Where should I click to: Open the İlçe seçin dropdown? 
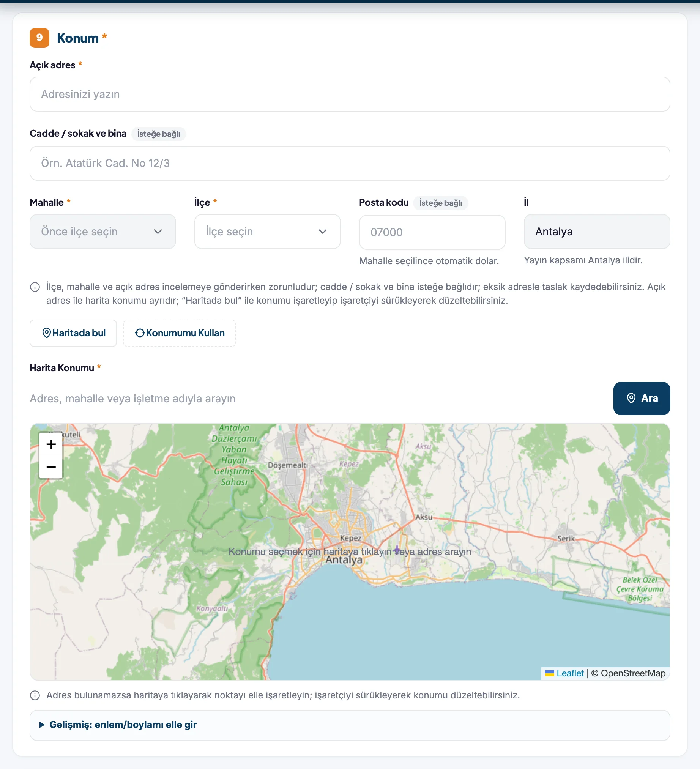click(x=267, y=232)
